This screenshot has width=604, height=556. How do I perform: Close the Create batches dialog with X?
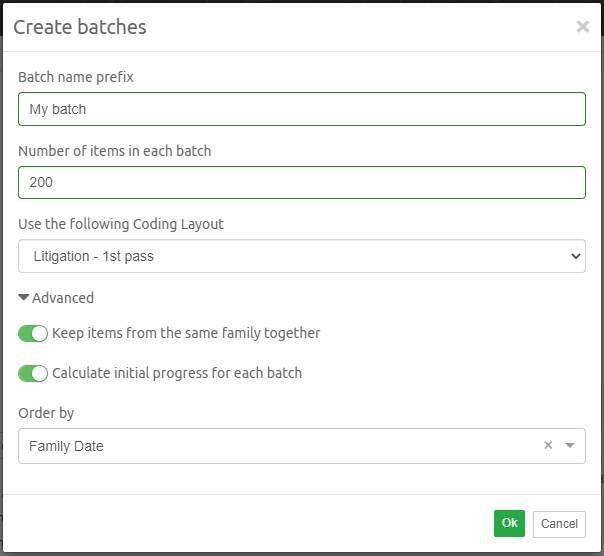(x=582, y=27)
